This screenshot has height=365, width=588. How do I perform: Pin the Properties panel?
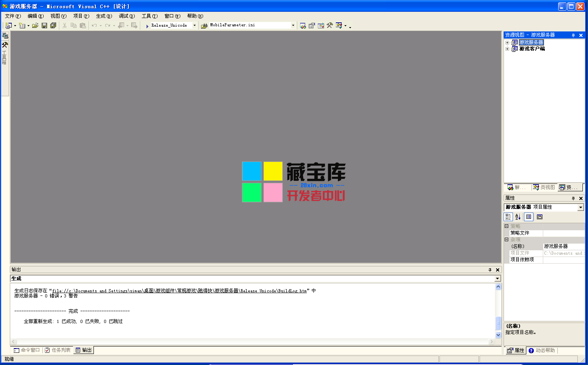[573, 198]
